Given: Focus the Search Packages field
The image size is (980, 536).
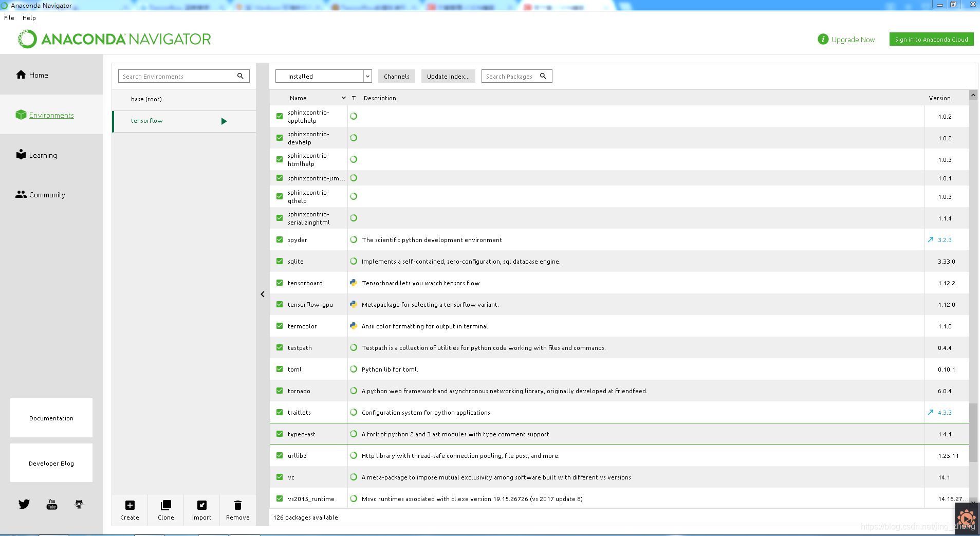Looking at the screenshot, I should click(516, 76).
